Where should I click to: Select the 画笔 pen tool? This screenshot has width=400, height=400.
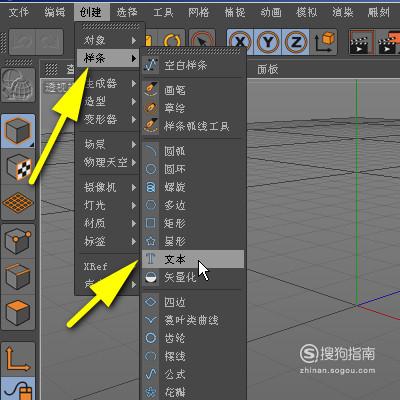[x=193, y=90]
